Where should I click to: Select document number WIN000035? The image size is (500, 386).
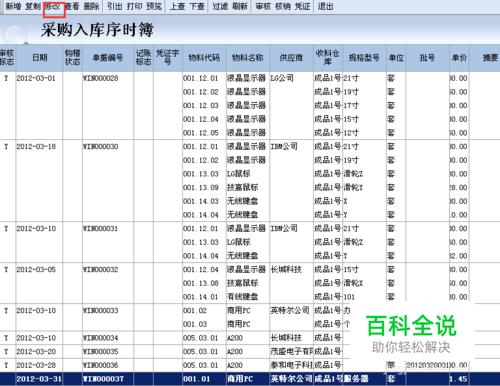point(101,352)
